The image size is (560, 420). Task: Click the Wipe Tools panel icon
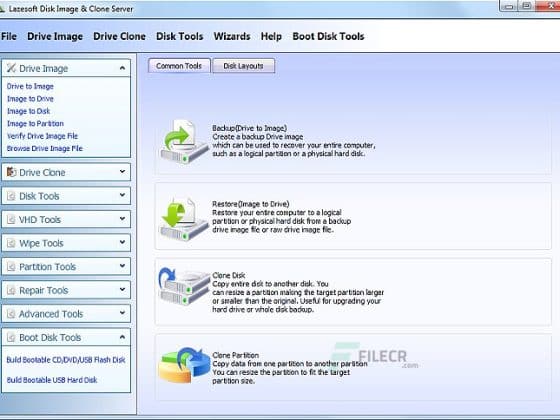tap(11, 243)
